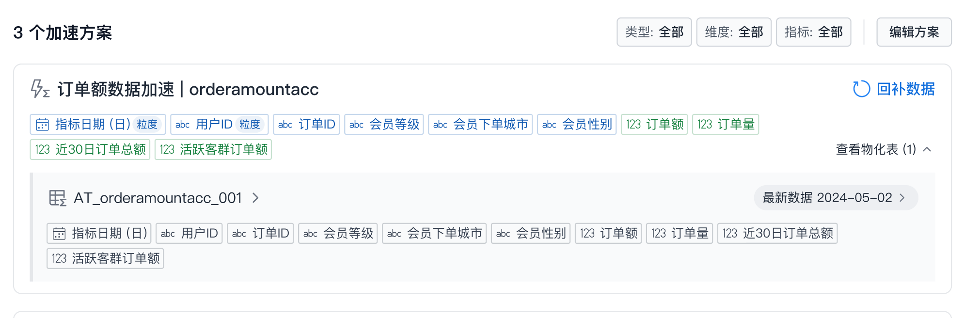Viewport: 980px width, 318px height.
Task: Click the blue 会员等级 dimension tag
Action: 384,125
